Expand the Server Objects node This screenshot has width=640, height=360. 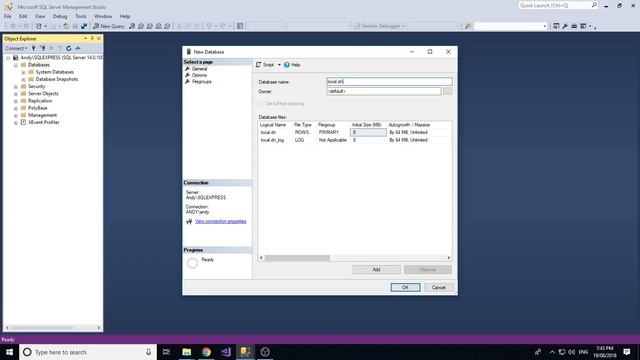pos(16,94)
